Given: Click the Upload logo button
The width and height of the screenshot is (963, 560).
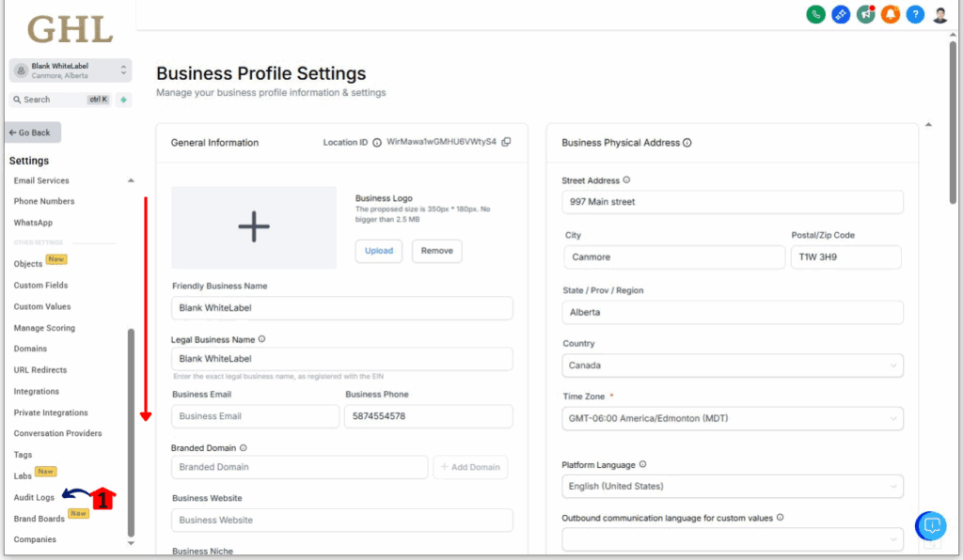Looking at the screenshot, I should coord(379,251).
